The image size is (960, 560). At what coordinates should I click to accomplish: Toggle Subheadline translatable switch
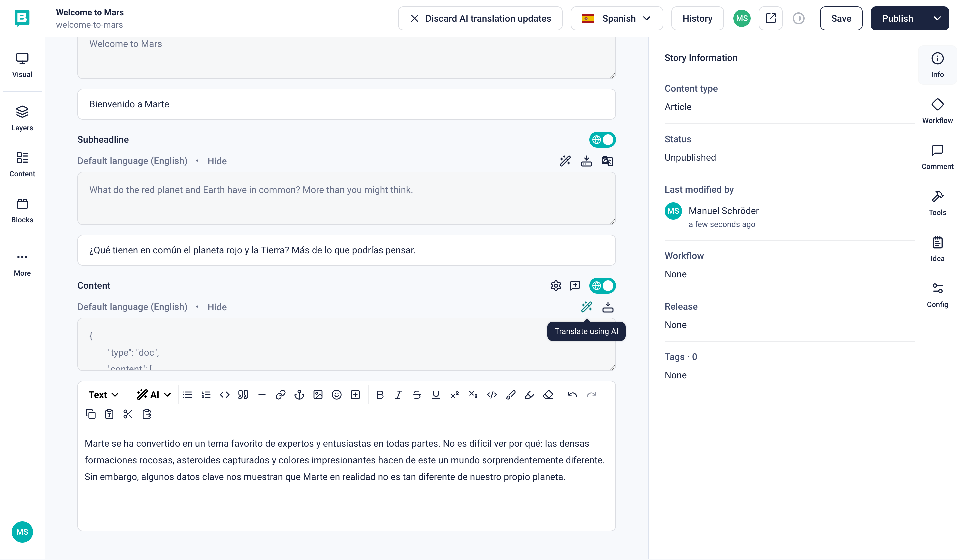pos(602,140)
